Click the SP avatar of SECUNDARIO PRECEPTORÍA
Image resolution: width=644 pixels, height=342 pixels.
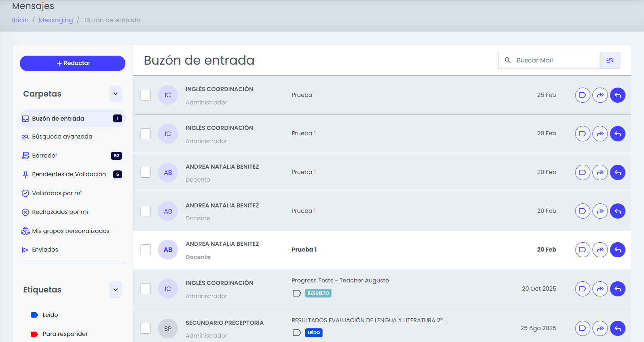[168, 329]
